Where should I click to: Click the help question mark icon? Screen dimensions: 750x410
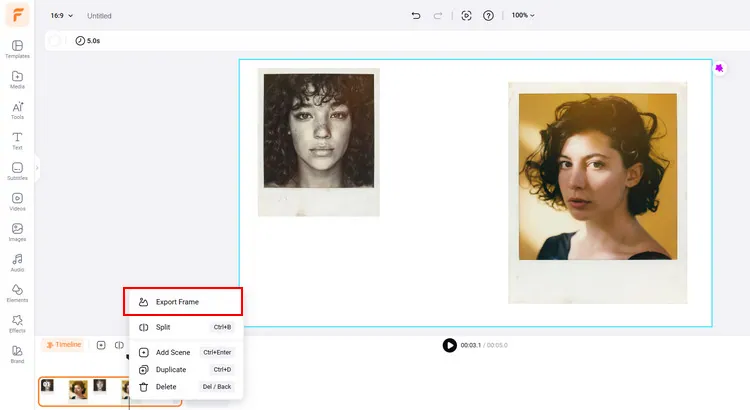(488, 16)
